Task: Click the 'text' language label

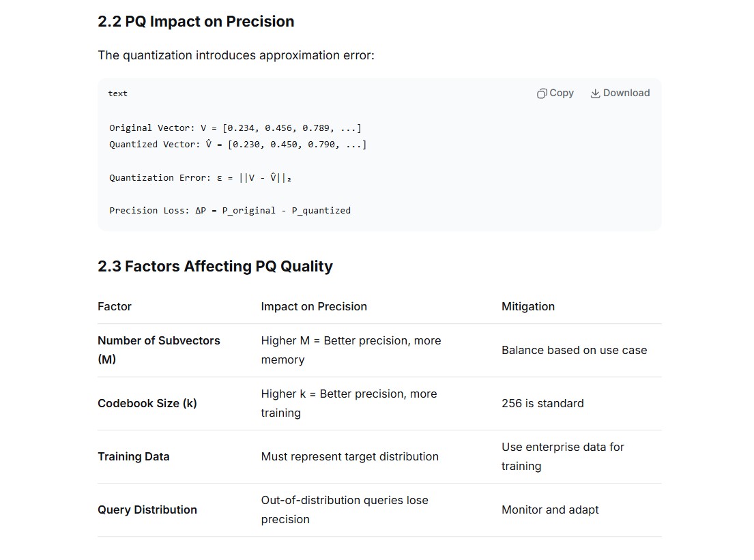Action: pos(118,93)
